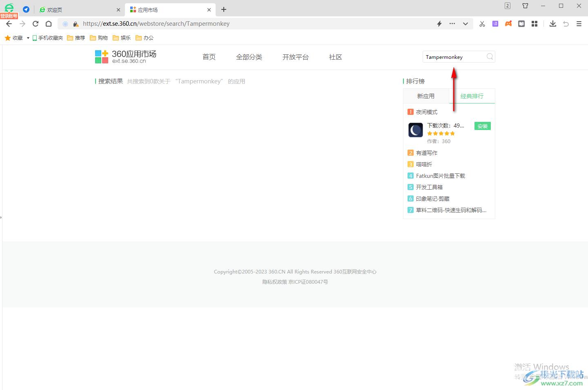
Task: Expand the 收藏 dropdown arrow
Action: (x=28, y=38)
